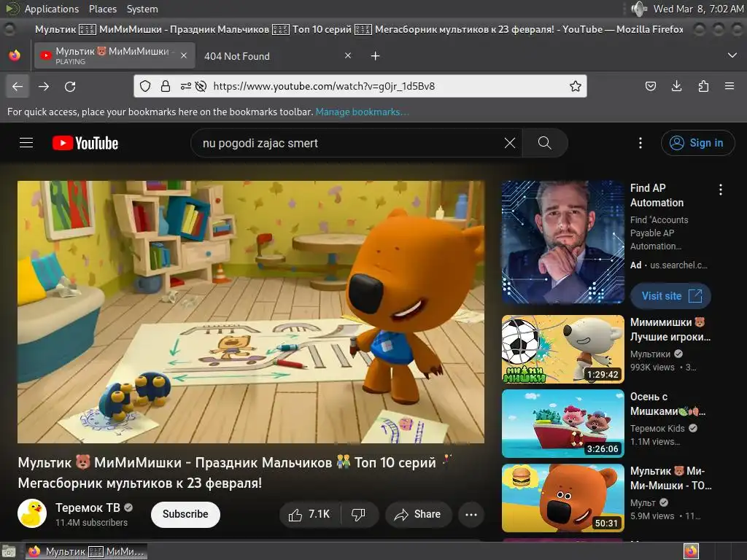Click the autoplay blocked indicator icon
This screenshot has width=747, height=560.
pyautogui.click(x=201, y=86)
